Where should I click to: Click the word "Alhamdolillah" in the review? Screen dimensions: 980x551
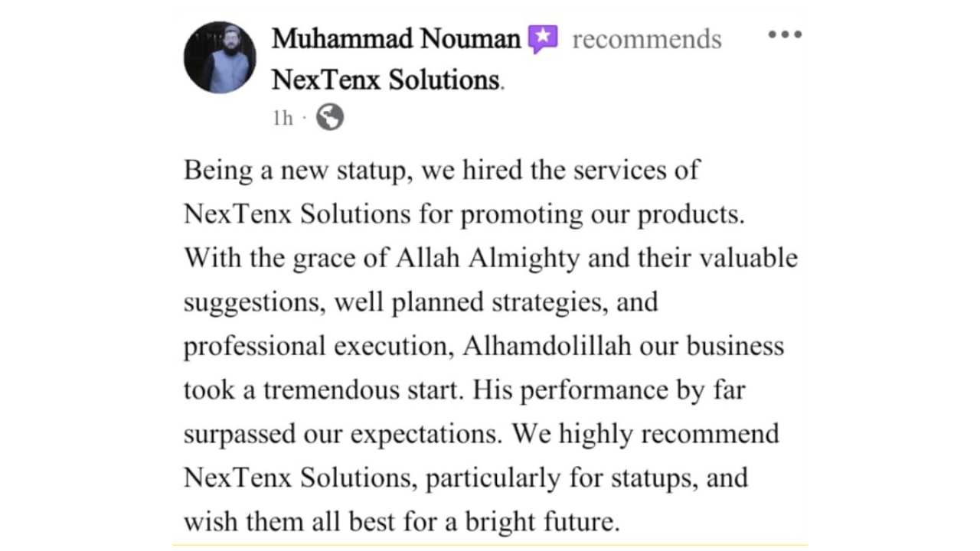pos(547,346)
